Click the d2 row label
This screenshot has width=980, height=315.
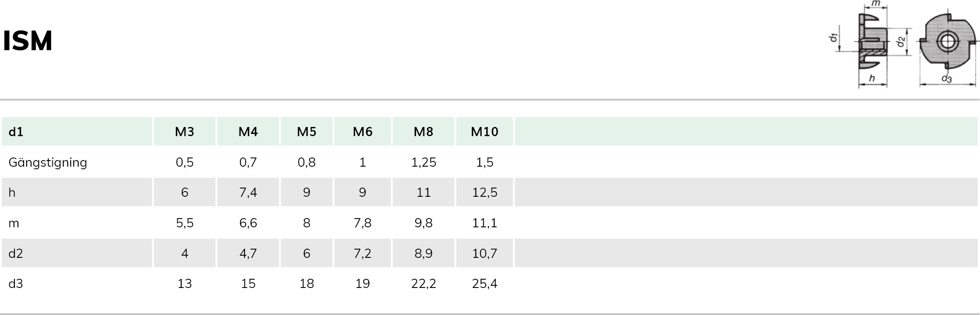[16, 253]
